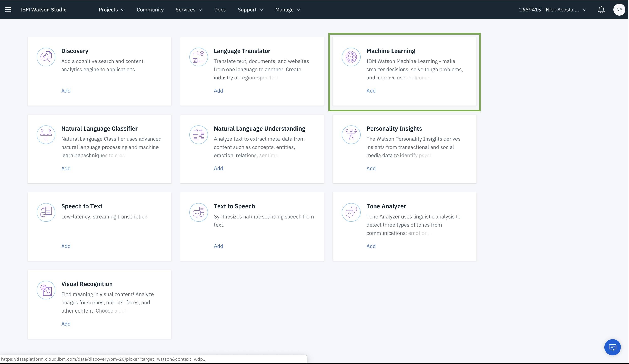Click 'Find meaning in visual content' description
Screen dimensions: 629x364
click(x=108, y=302)
